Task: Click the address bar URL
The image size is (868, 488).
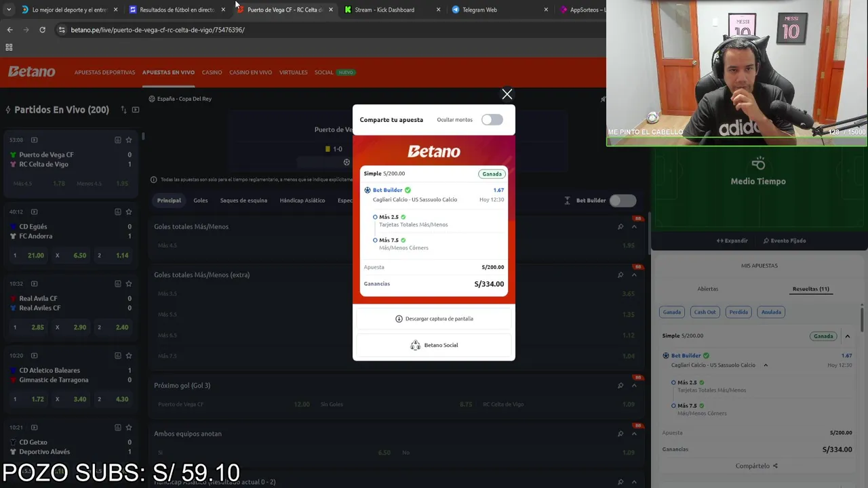Action: [157, 30]
